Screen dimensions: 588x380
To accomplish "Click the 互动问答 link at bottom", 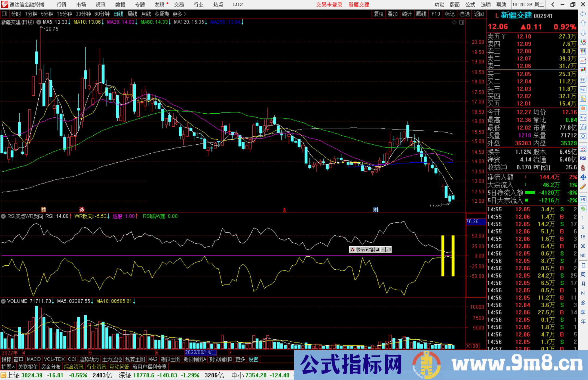I will pyautogui.click(x=119, y=367).
